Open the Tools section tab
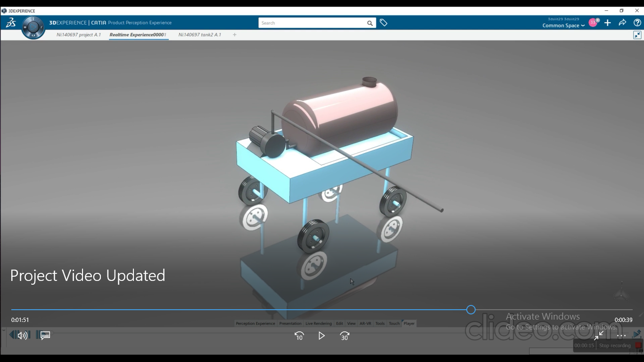 380,323
